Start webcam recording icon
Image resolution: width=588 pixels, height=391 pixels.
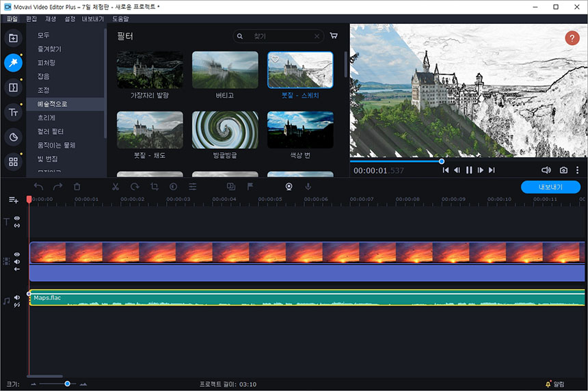pos(289,187)
